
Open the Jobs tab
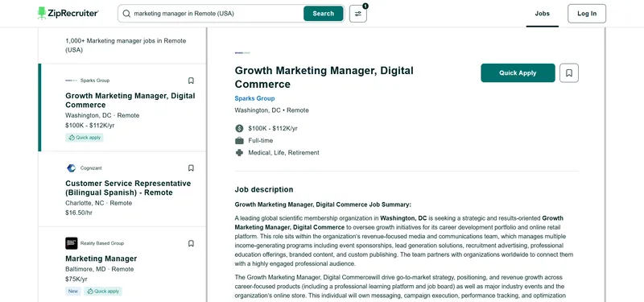542,14
